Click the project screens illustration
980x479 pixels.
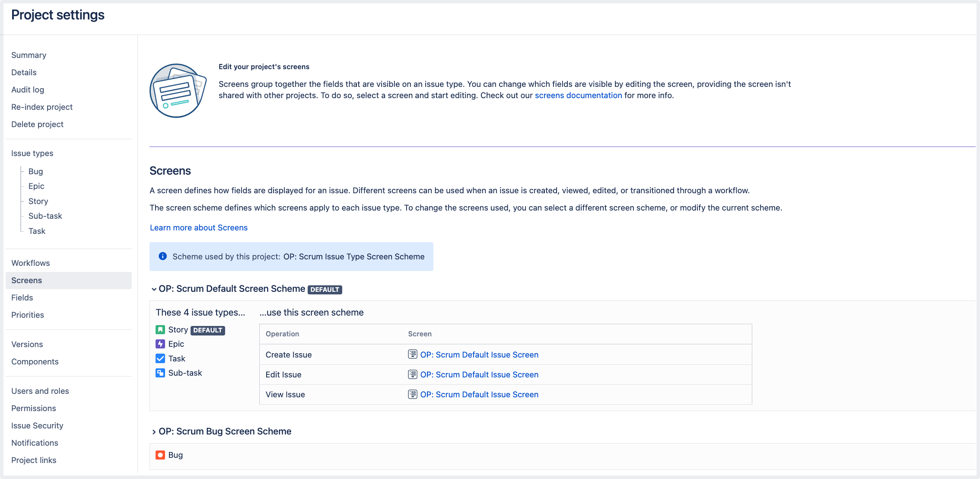tap(178, 90)
